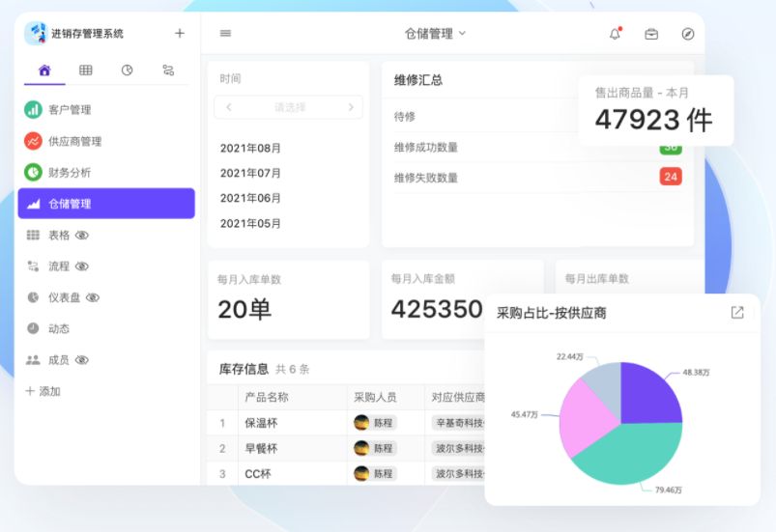Click the green 客户管理 bar chart icon
776x532 pixels.
click(33, 109)
